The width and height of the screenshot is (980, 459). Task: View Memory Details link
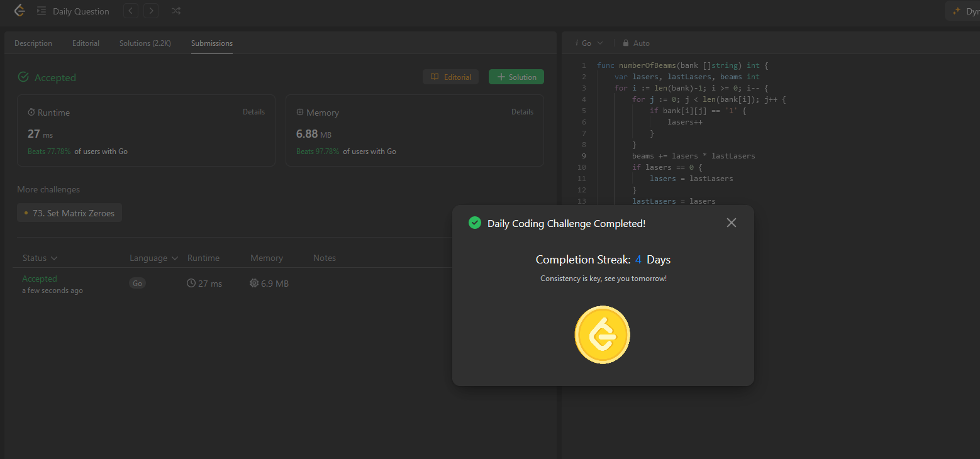coord(522,112)
